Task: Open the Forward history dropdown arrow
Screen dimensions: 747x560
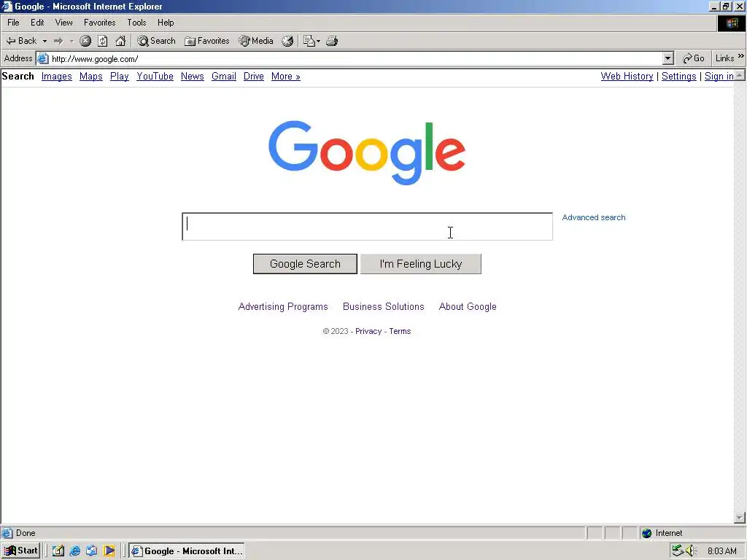Action: coord(71,41)
